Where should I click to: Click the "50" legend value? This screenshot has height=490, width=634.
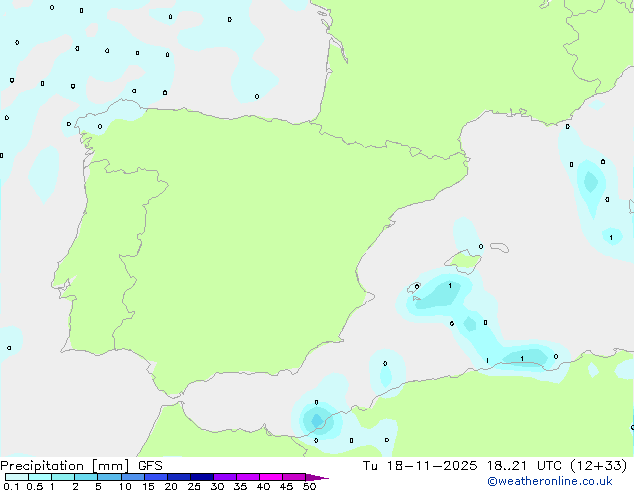pos(309,486)
